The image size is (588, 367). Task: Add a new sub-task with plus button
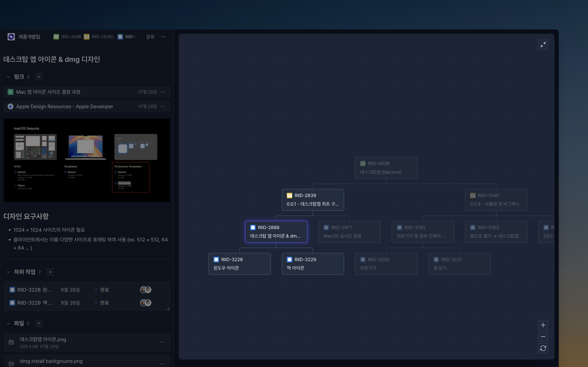point(50,272)
